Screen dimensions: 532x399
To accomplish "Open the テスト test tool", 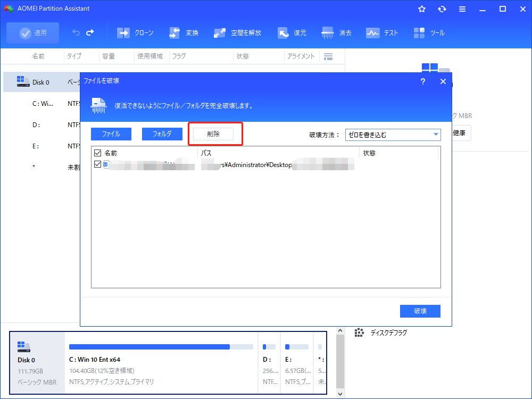I will [381, 33].
